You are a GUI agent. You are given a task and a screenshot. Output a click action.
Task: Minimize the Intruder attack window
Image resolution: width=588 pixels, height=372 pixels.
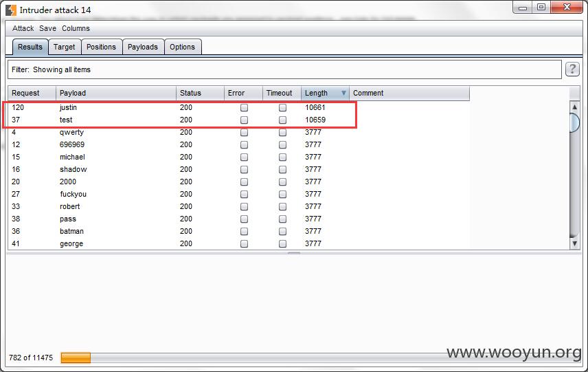click(523, 8)
